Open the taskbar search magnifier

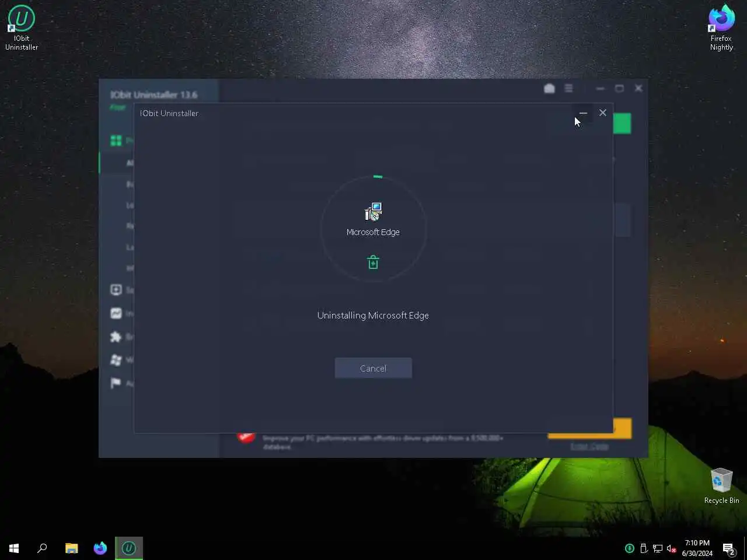pyautogui.click(x=42, y=548)
